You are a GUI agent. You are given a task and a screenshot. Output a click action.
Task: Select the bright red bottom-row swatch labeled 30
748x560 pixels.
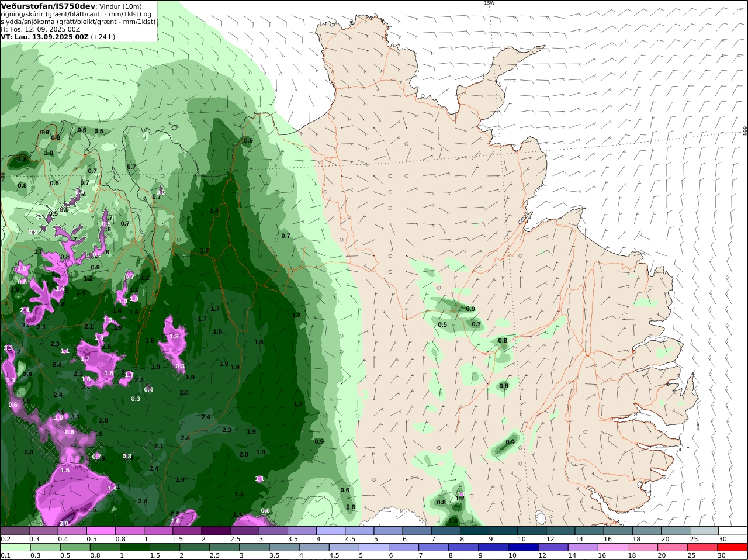[x=733, y=548]
